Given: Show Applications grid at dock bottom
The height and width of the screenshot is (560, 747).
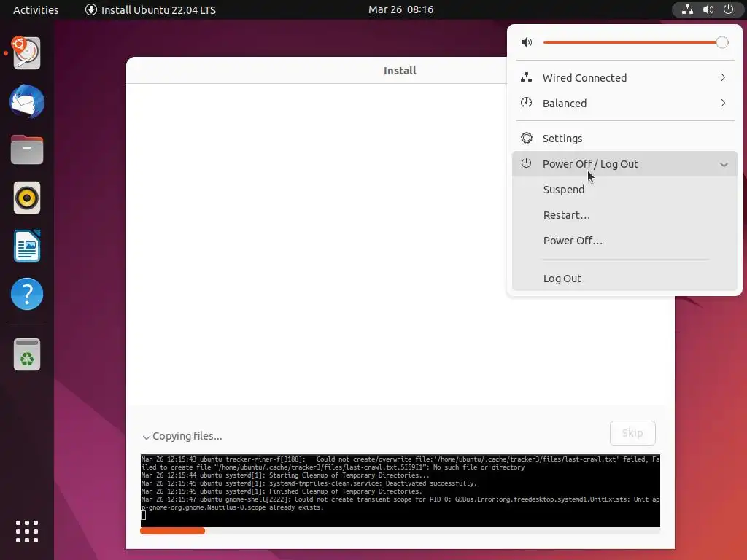Looking at the screenshot, I should pos(27,532).
